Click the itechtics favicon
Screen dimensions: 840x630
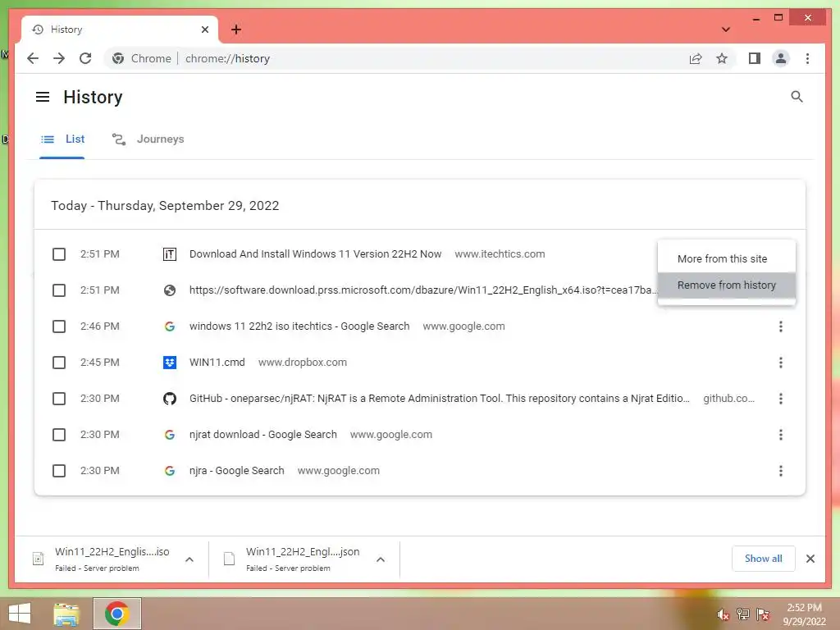(169, 254)
